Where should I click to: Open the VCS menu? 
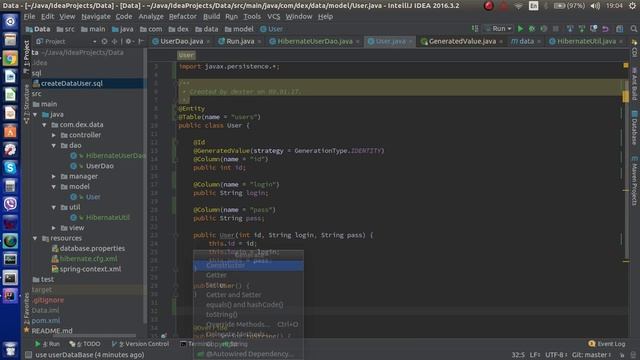pyautogui.click(x=273, y=17)
